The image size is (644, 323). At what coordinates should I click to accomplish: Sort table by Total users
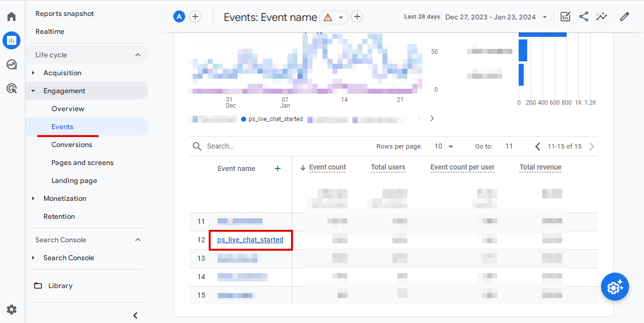point(388,167)
